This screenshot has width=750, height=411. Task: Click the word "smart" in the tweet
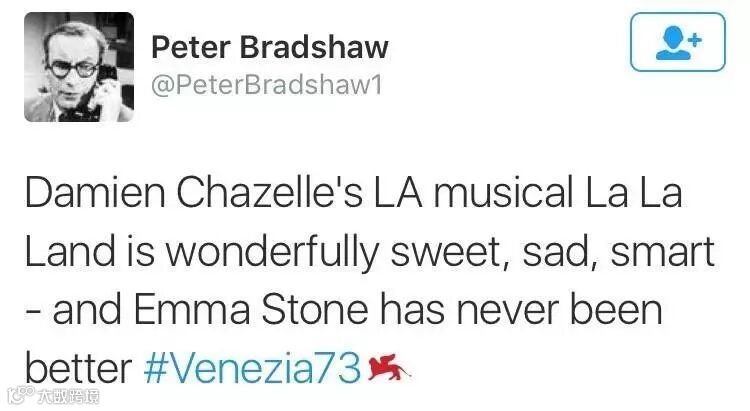click(664, 252)
